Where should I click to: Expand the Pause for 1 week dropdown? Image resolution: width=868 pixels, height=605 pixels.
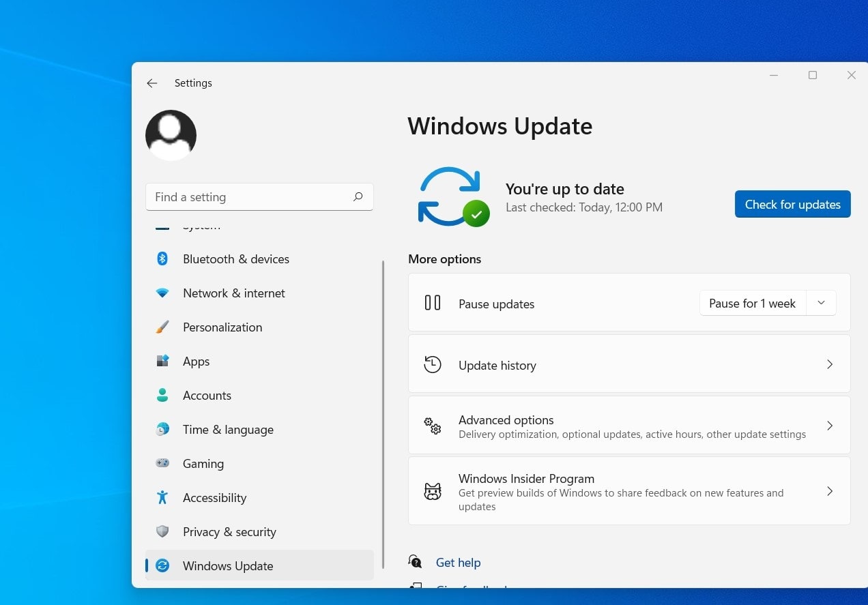[821, 303]
